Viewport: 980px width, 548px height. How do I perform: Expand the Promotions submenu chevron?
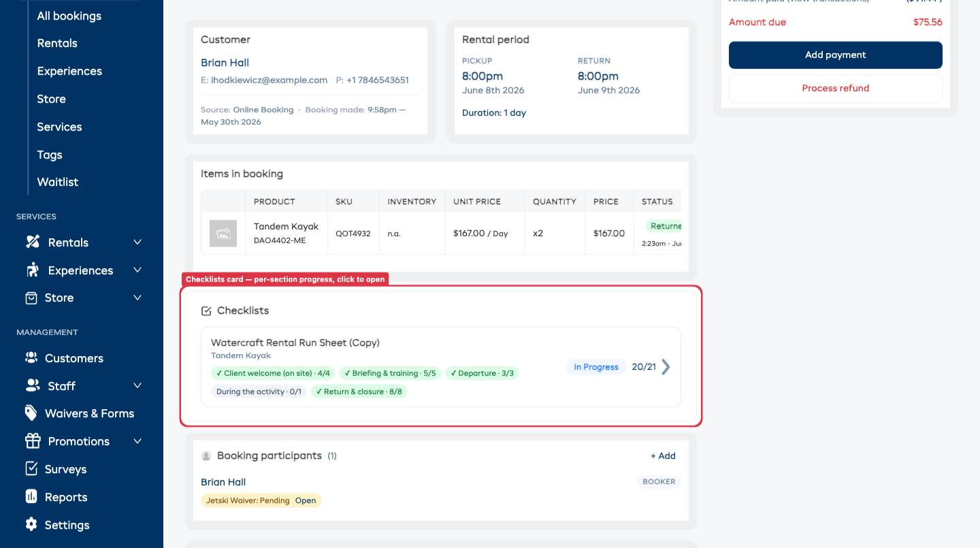[x=137, y=441]
